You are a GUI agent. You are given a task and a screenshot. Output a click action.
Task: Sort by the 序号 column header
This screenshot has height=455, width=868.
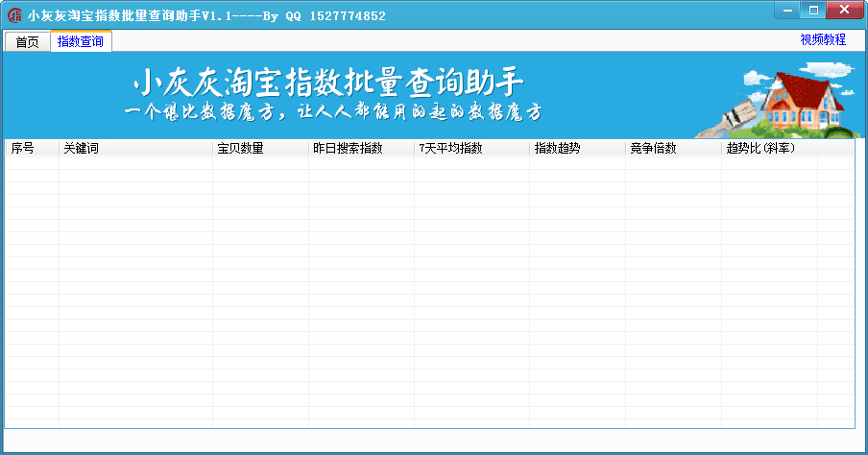pyautogui.click(x=32, y=149)
